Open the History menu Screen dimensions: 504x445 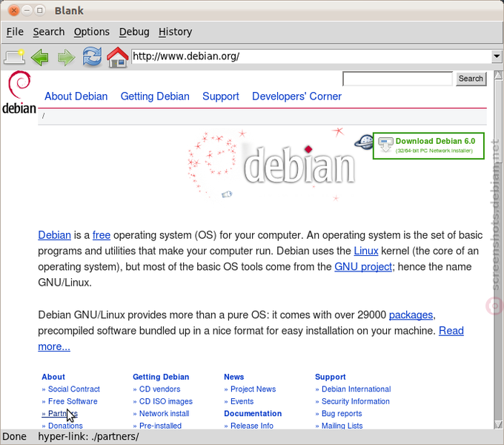175,32
